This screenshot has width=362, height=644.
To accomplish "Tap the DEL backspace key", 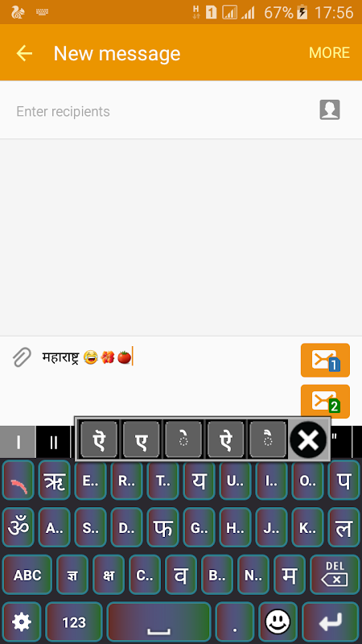I will (x=335, y=575).
